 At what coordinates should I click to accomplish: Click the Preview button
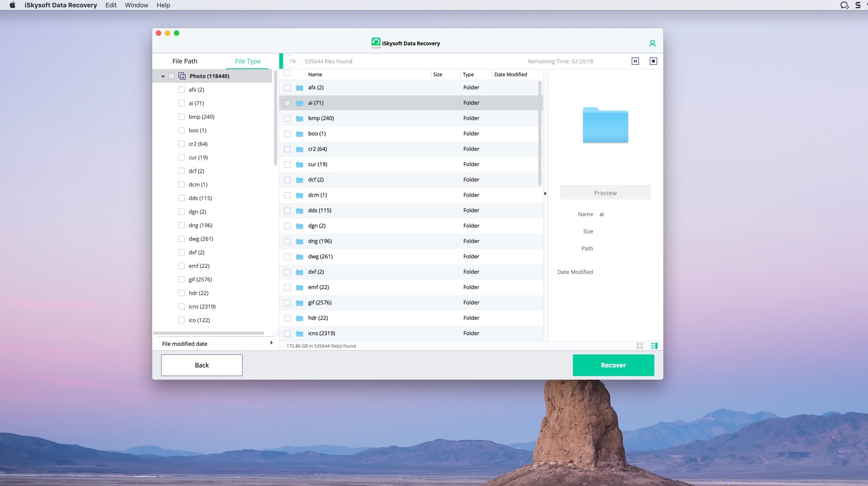tap(605, 193)
